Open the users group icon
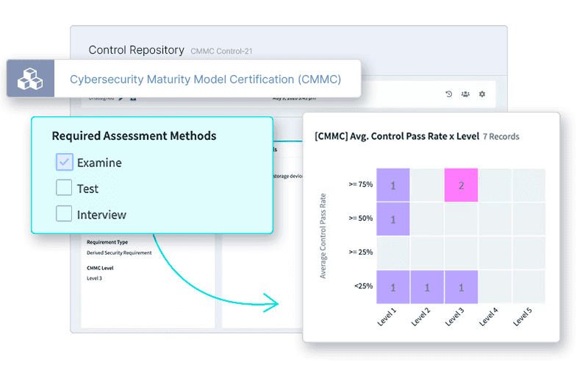 point(465,94)
